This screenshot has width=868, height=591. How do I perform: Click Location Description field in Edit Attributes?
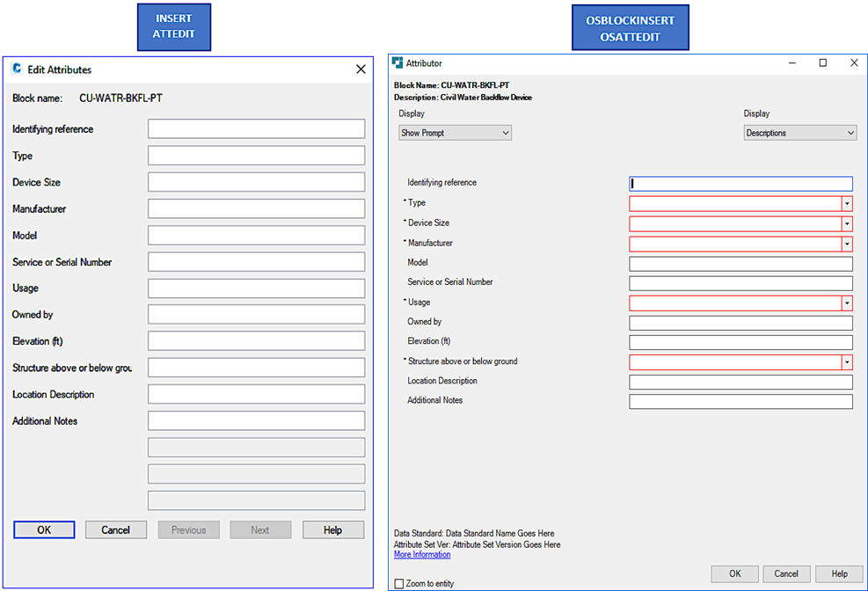[256, 394]
